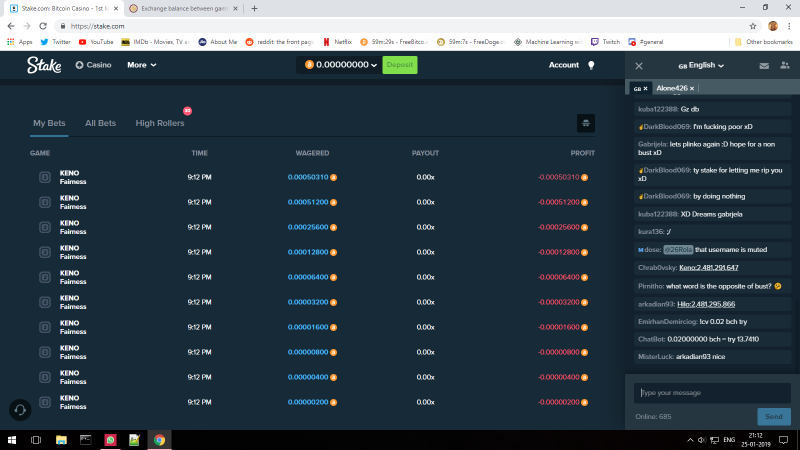Open Task View on the taskbar
Viewport: 800px width, 450px height.
pyautogui.click(x=36, y=440)
